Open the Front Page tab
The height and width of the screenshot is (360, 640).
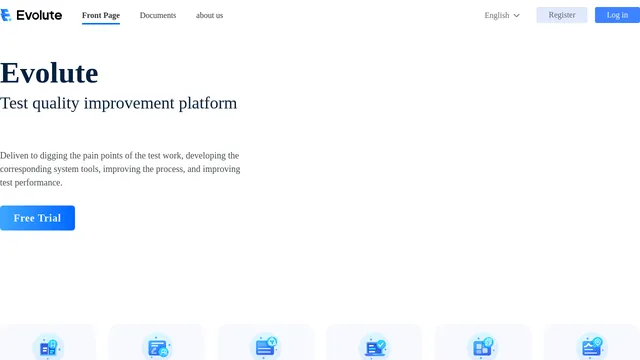click(x=101, y=16)
